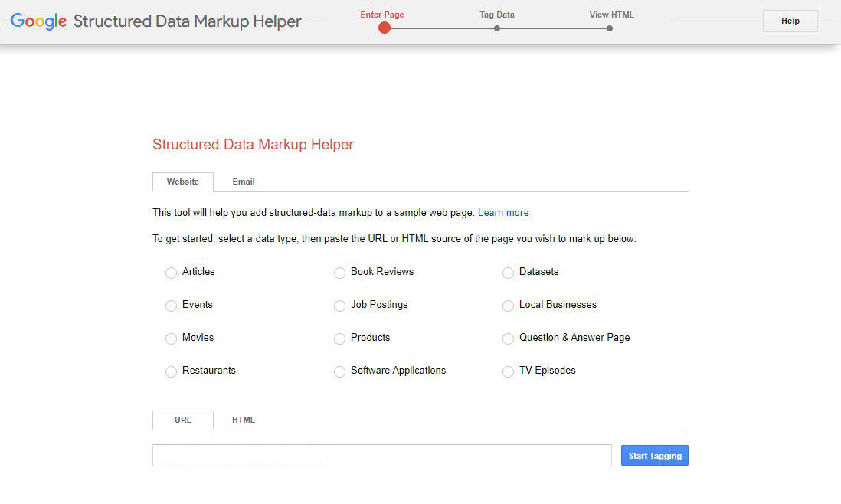Open the Help button

tap(790, 21)
